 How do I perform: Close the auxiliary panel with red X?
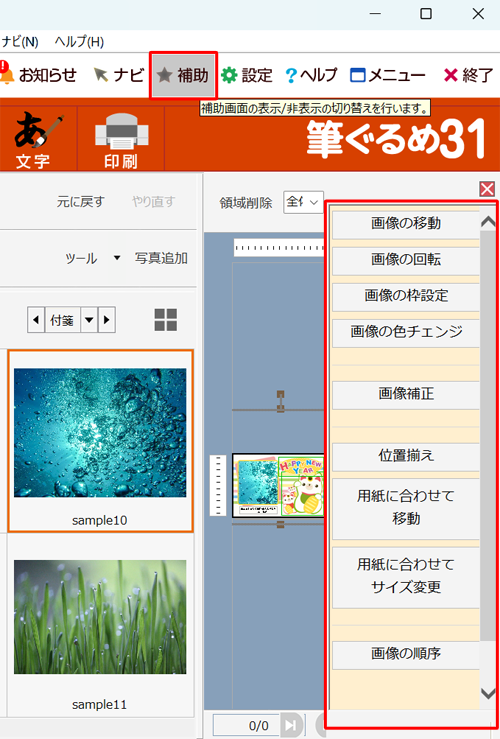(x=487, y=189)
